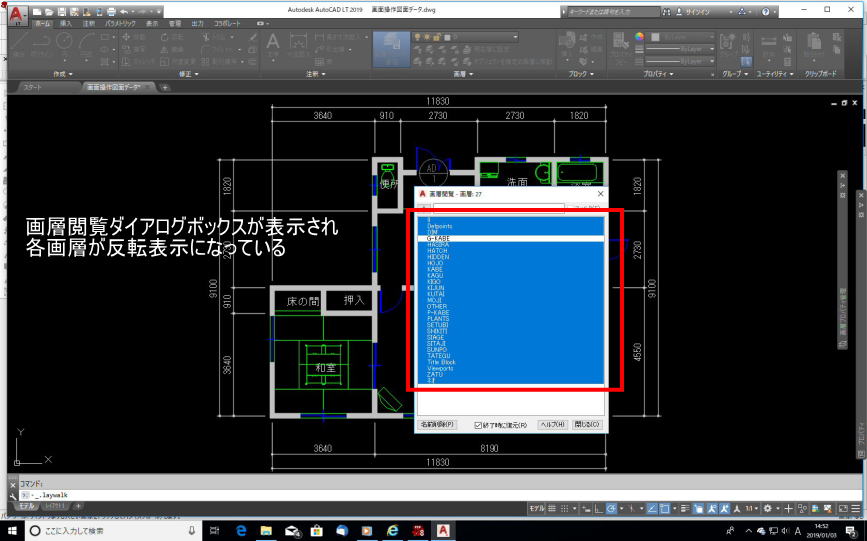Viewport: 867px width, 541px height.
Task: Expand the プロパティ panel dropdown
Action: tap(658, 74)
